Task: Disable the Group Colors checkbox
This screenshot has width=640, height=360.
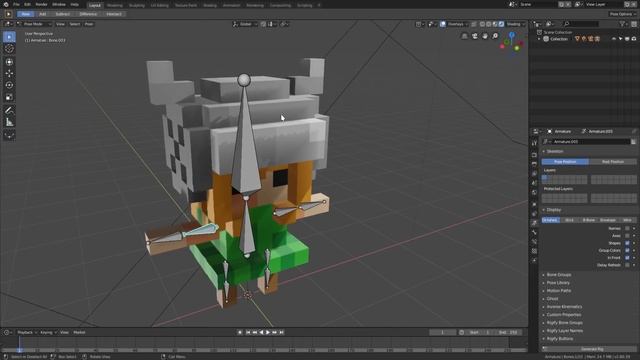Action: [x=627, y=251]
